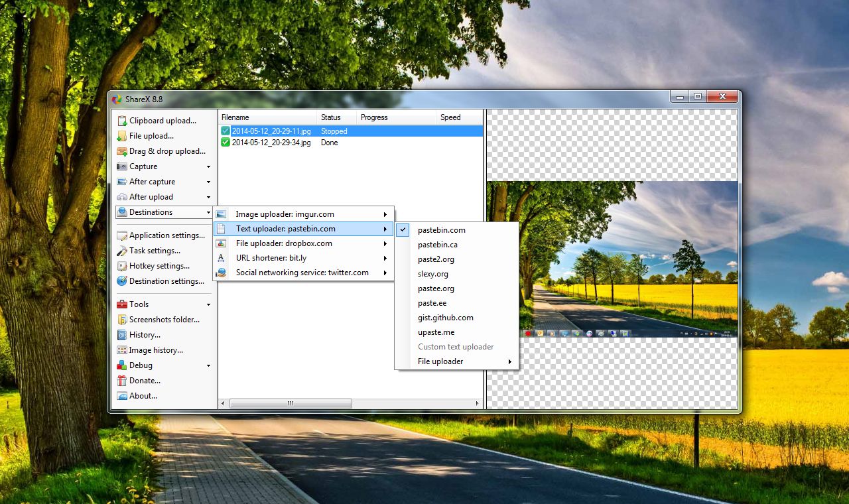Screen dimensions: 849x504
Task: Click the About icon
Action: [122, 396]
